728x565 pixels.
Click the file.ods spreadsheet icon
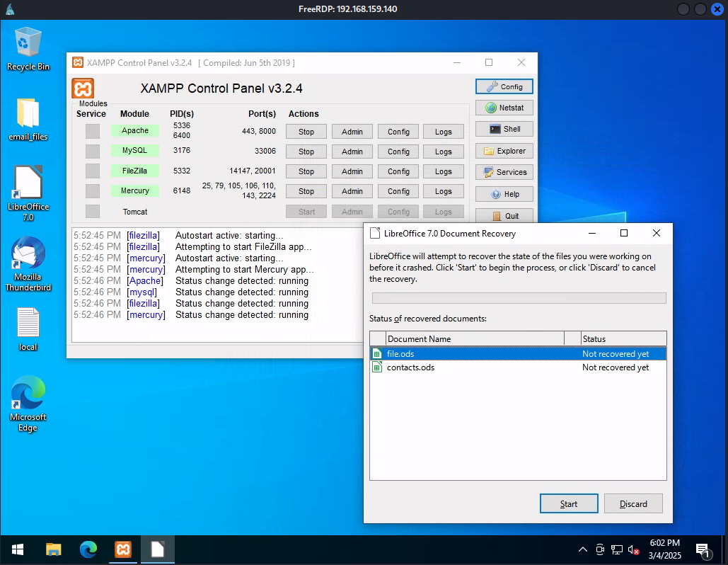click(377, 353)
